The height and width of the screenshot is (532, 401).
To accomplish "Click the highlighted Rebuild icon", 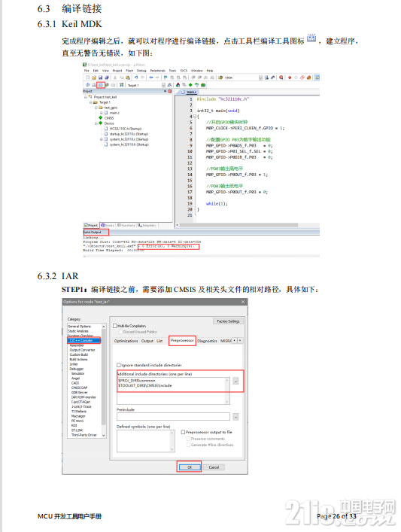I will coord(101,85).
